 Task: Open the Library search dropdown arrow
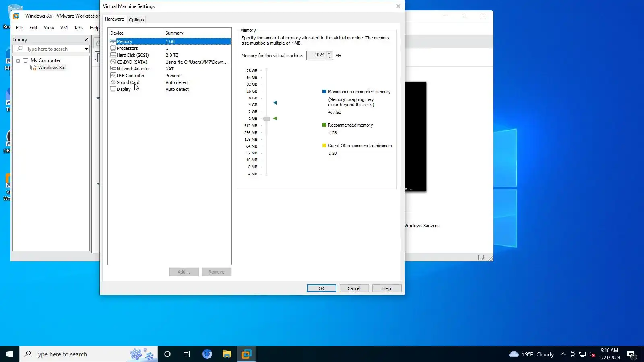[86, 49]
